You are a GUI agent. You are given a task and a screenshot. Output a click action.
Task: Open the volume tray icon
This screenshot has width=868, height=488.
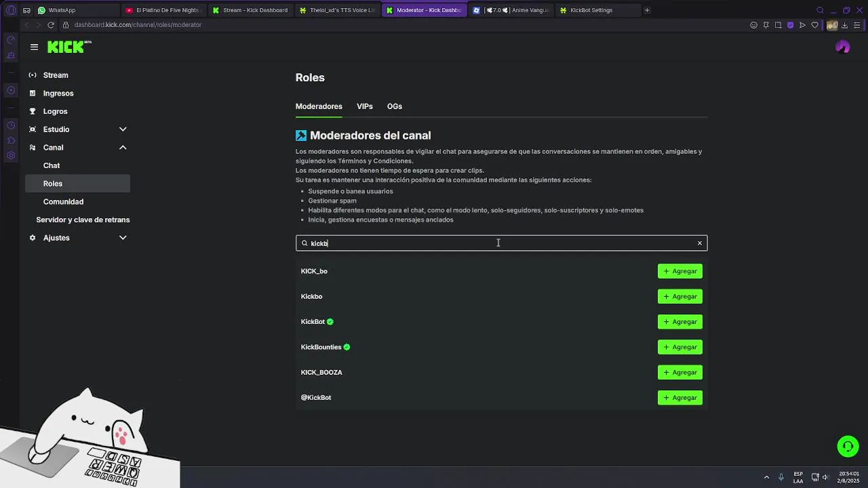[826, 477]
